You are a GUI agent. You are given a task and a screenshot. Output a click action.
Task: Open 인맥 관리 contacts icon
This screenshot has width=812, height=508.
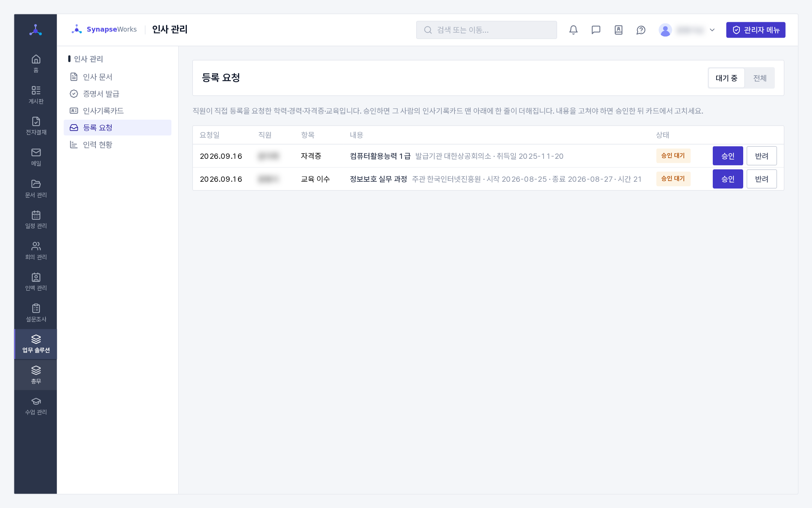pos(36,282)
